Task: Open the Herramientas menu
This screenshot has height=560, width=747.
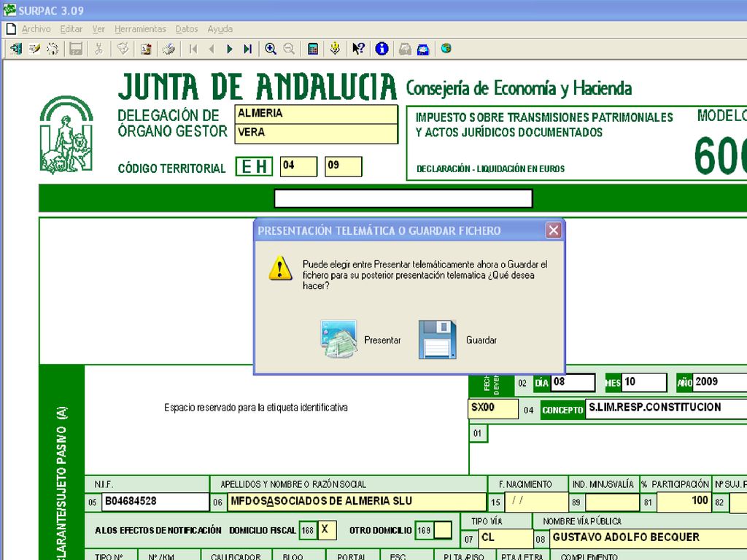Action: 140,29
